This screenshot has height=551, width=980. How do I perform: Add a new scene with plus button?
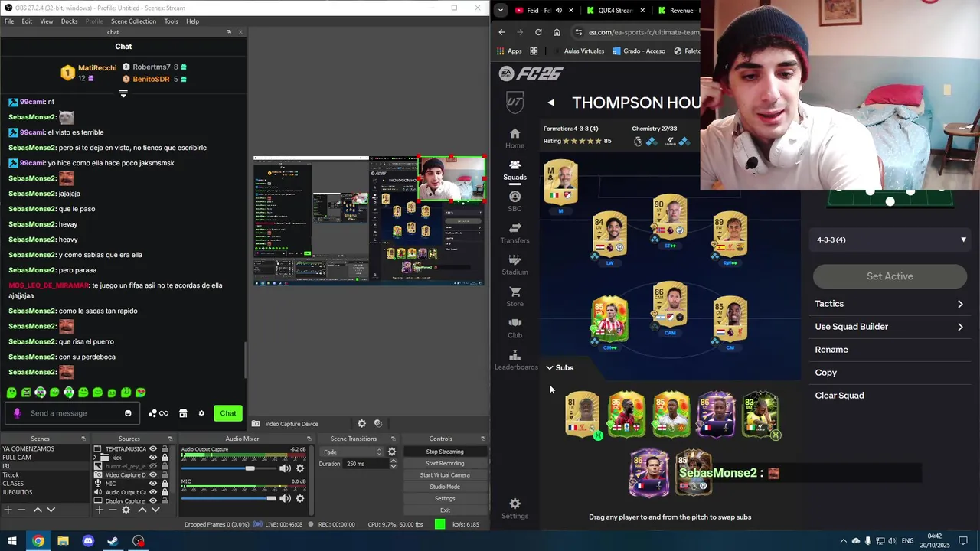point(8,510)
